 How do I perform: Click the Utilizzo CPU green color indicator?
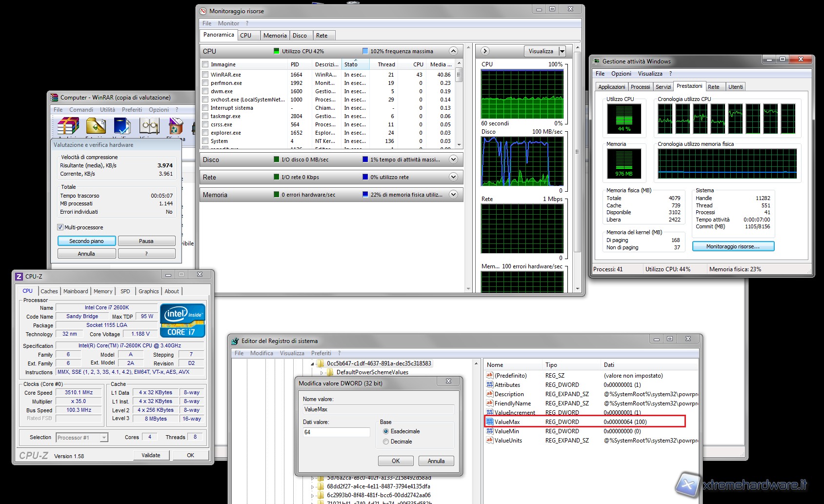(x=277, y=51)
